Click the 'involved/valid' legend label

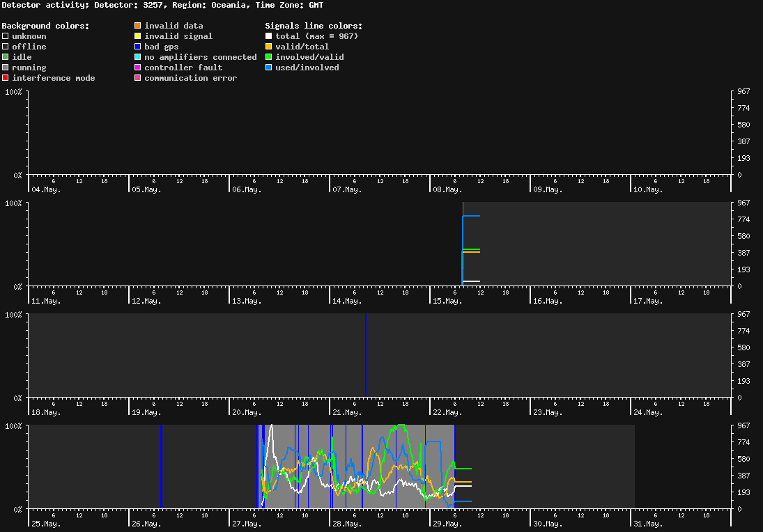(309, 57)
